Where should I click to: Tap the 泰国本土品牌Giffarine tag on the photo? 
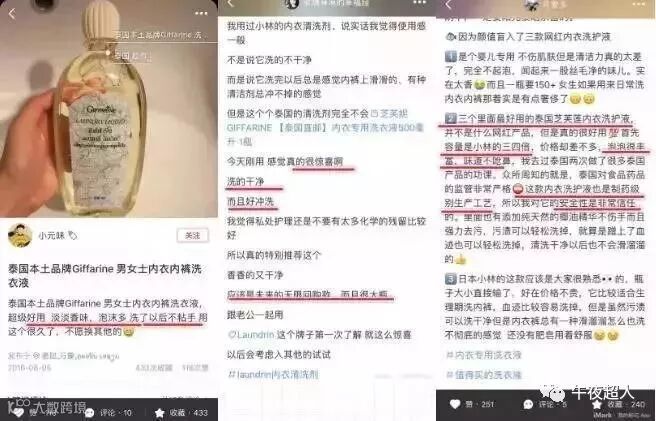(161, 35)
